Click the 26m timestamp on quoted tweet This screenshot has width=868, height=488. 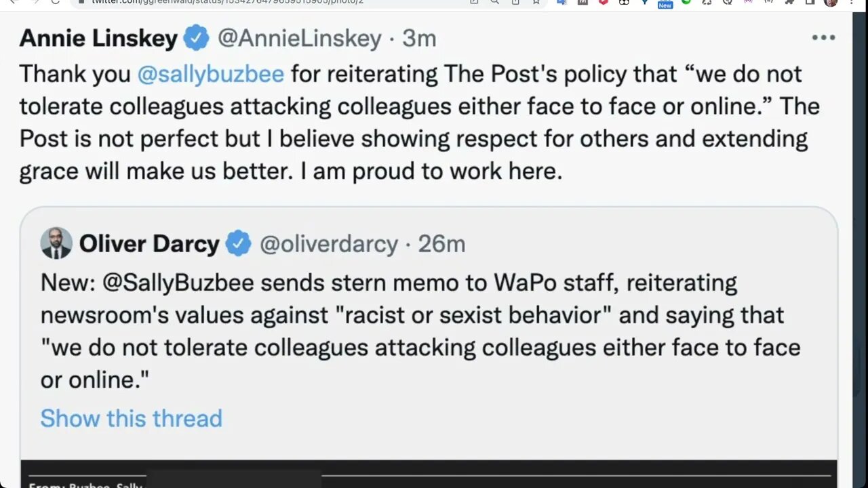click(441, 244)
